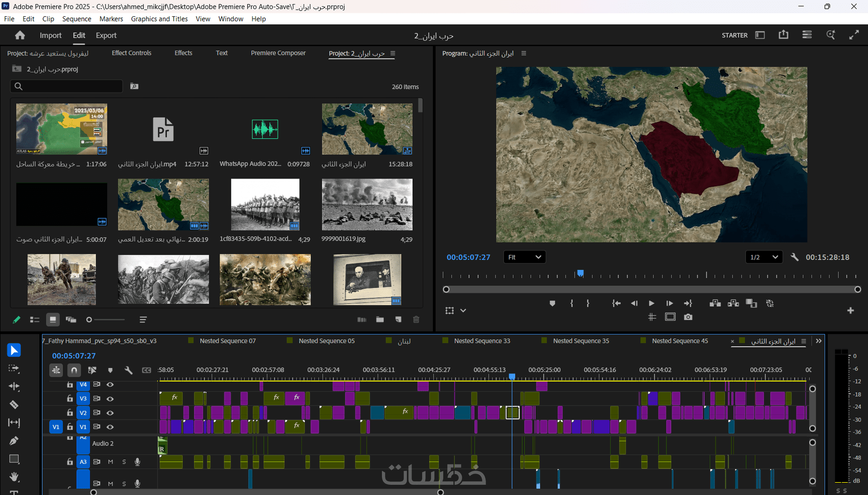Toggle V3 track output eye

pos(110,399)
